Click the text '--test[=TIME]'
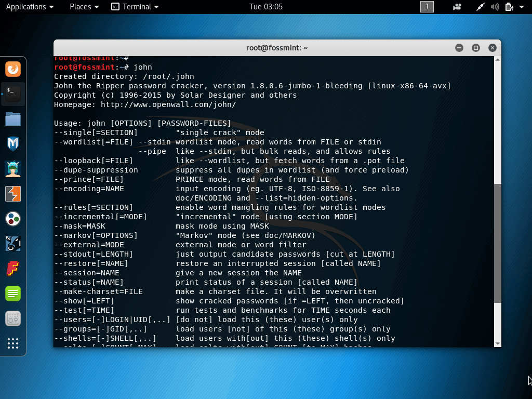Image resolution: width=532 pixels, height=399 pixels. (x=84, y=310)
